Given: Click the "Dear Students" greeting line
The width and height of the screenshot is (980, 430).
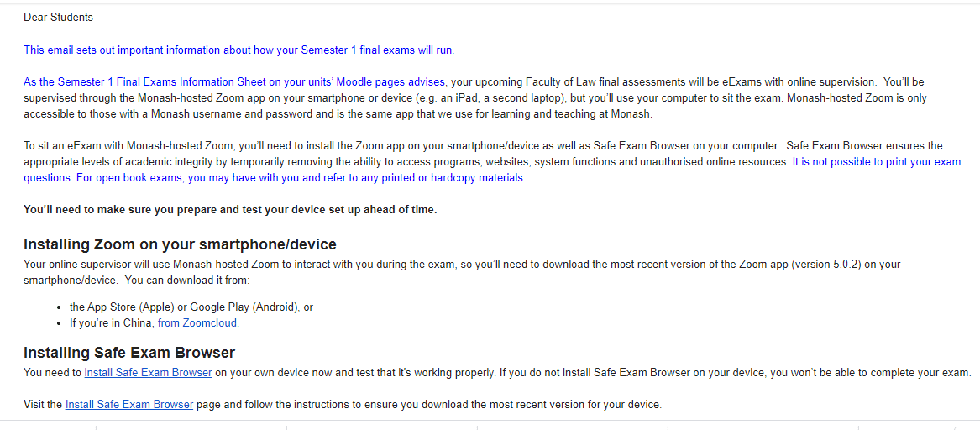Looking at the screenshot, I should coord(58,17).
